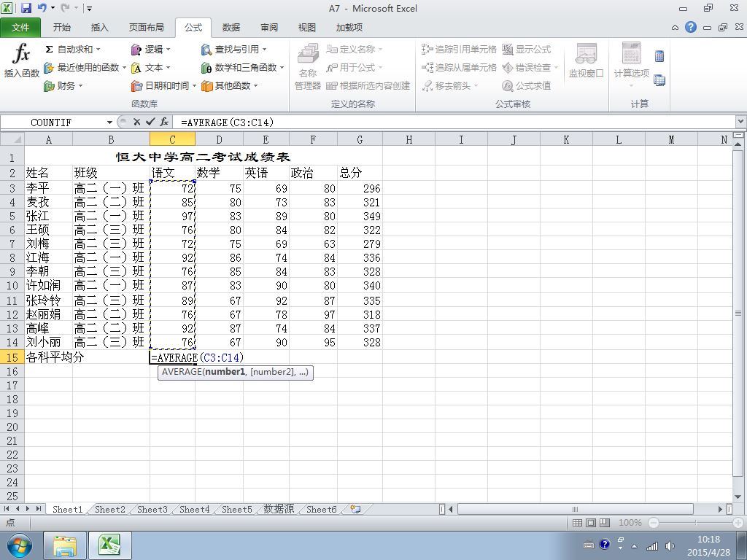The image size is (747, 560).
Task: Open the Sheet6 worksheet tab
Action: (321, 509)
